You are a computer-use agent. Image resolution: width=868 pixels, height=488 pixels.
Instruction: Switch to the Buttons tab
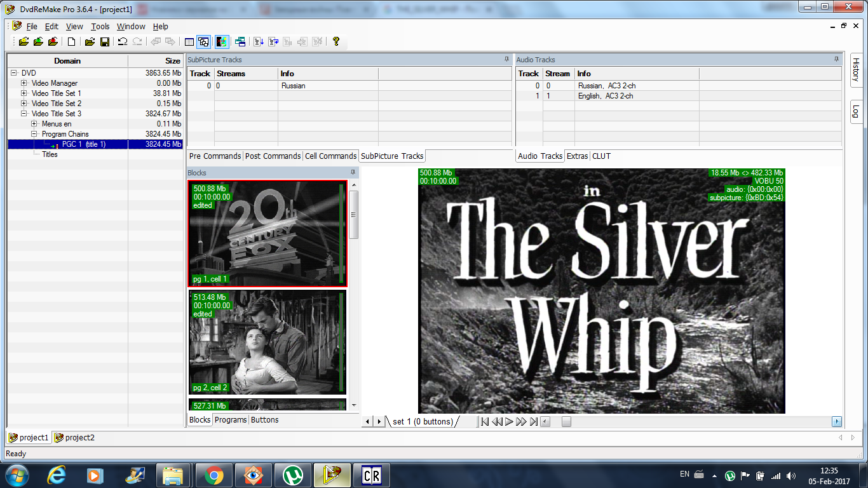point(264,420)
